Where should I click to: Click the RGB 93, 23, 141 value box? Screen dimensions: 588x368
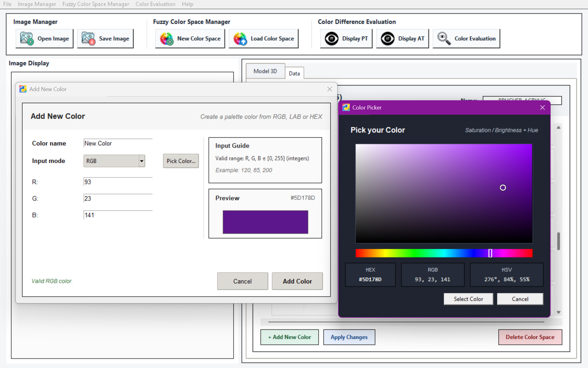pos(433,275)
